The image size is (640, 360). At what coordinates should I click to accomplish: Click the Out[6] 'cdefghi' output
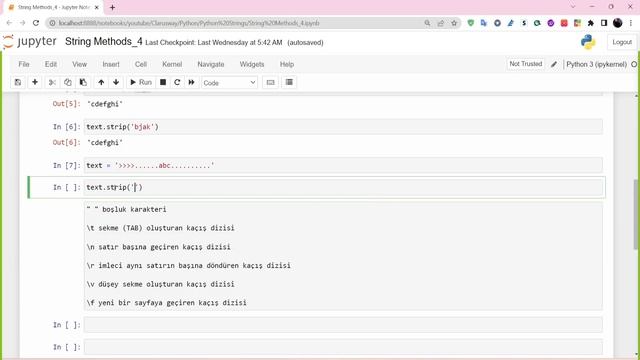[105, 142]
